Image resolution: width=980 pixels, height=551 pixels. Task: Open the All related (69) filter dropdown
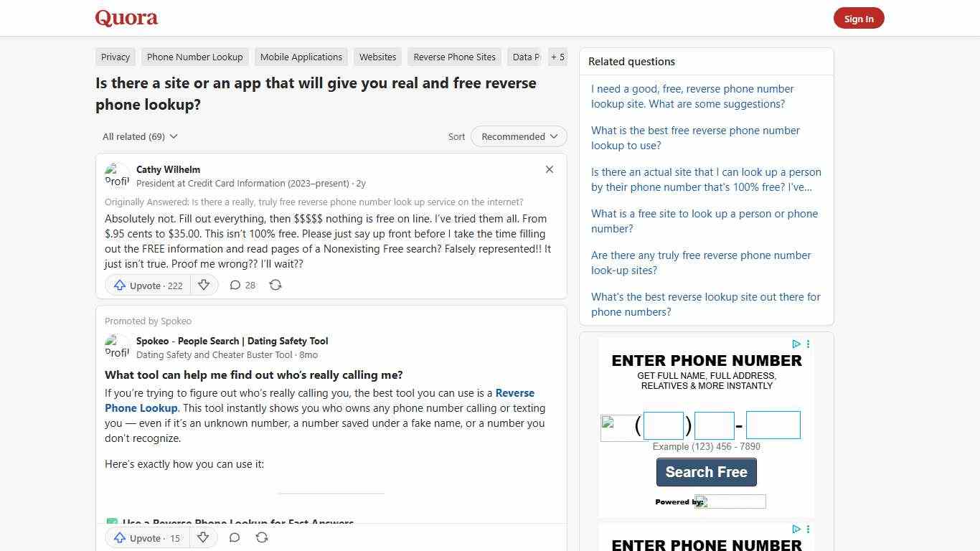[x=139, y=136]
